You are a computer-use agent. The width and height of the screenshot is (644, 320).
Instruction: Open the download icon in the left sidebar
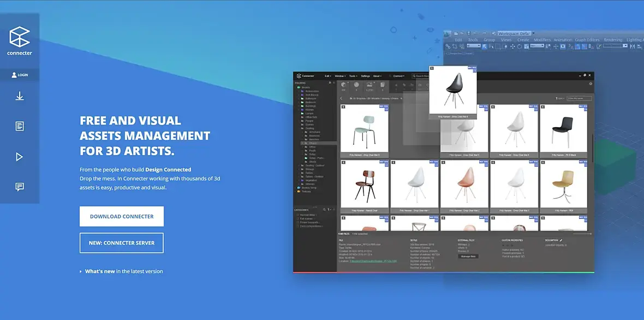point(20,96)
